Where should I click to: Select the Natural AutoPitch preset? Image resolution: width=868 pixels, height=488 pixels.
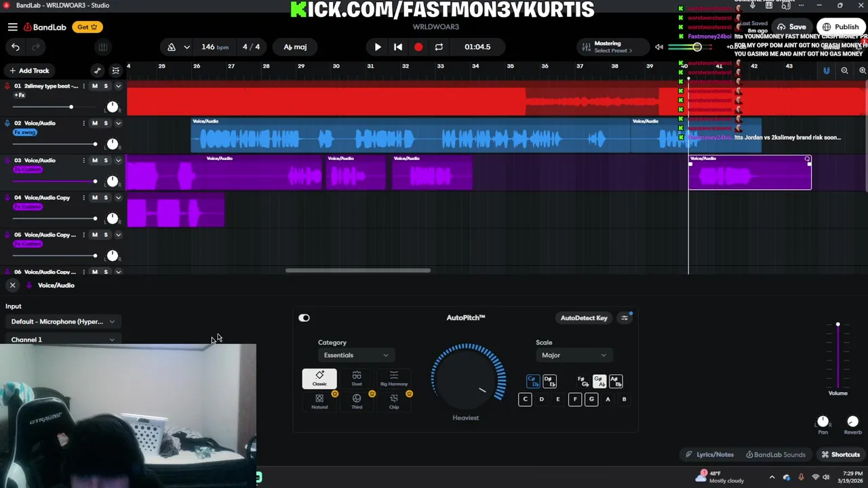pos(319,401)
